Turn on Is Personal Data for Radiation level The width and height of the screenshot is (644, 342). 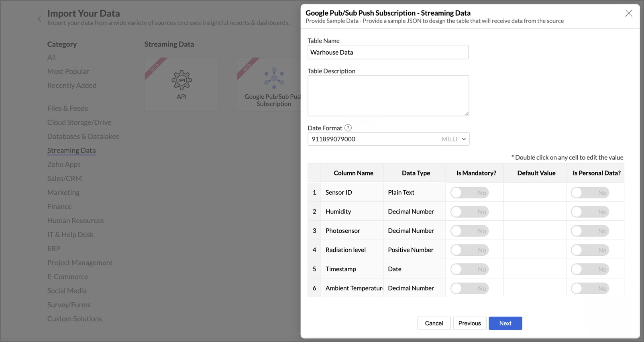(589, 250)
